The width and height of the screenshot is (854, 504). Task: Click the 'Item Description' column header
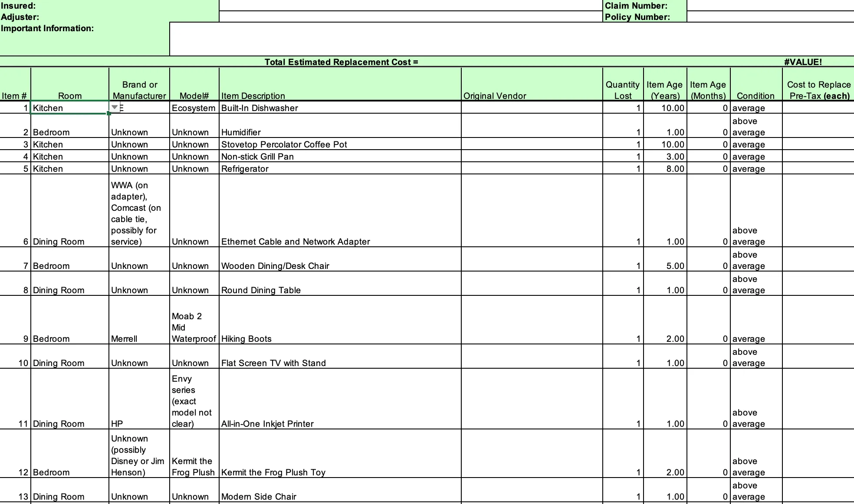click(x=340, y=84)
